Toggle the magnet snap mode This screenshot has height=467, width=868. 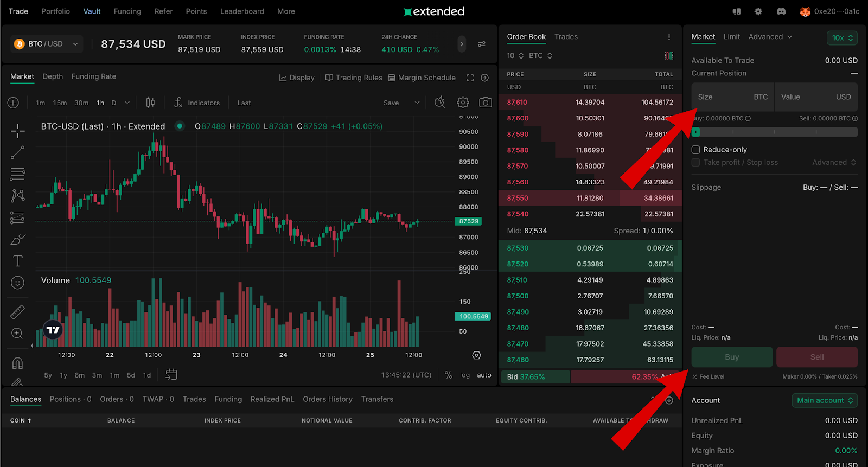(x=17, y=363)
